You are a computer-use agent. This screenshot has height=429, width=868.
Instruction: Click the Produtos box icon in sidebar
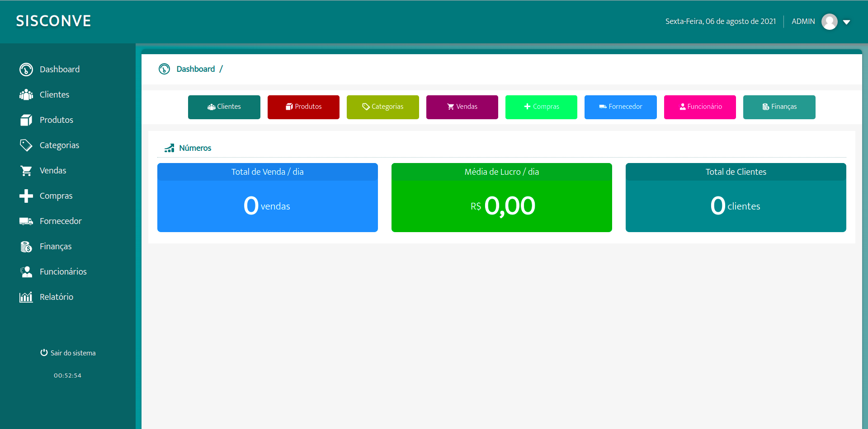(x=26, y=120)
